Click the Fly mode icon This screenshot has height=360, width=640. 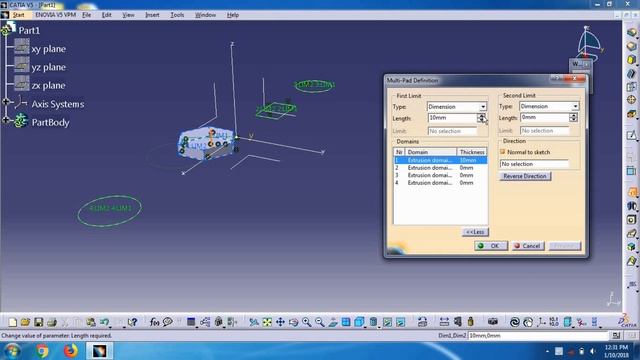coord(253,322)
